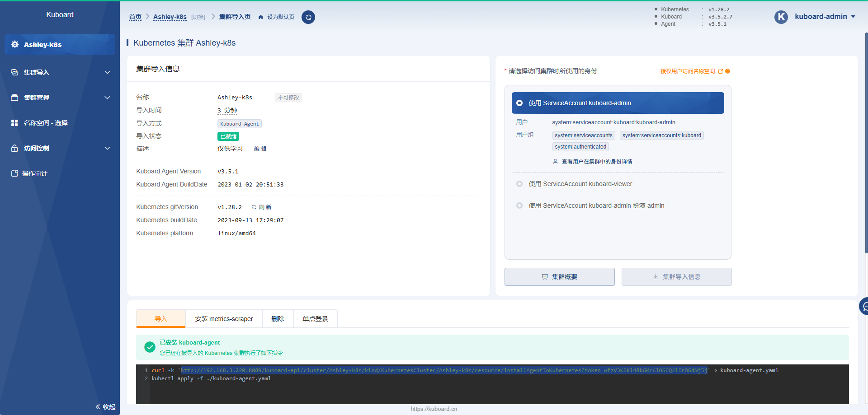Click the kuboard-admin K avatar icon
Screen dimensions: 868x415
(x=781, y=17)
